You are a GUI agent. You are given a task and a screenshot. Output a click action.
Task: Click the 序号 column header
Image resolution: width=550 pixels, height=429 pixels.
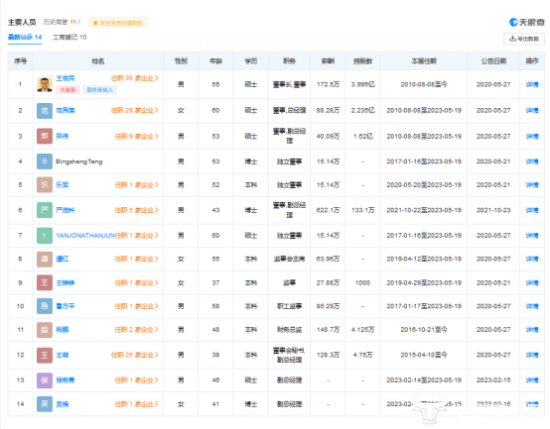20,61
